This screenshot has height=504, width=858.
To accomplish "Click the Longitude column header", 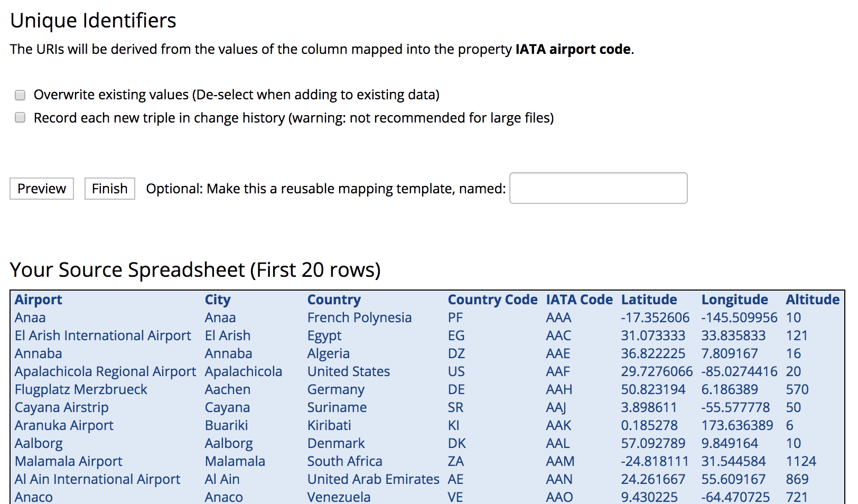I will (x=734, y=300).
